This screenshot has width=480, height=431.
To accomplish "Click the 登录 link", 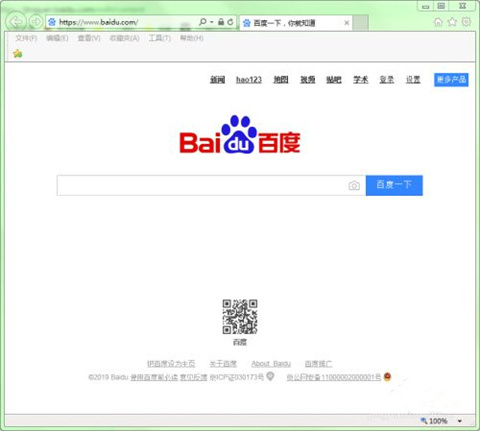I will (387, 80).
